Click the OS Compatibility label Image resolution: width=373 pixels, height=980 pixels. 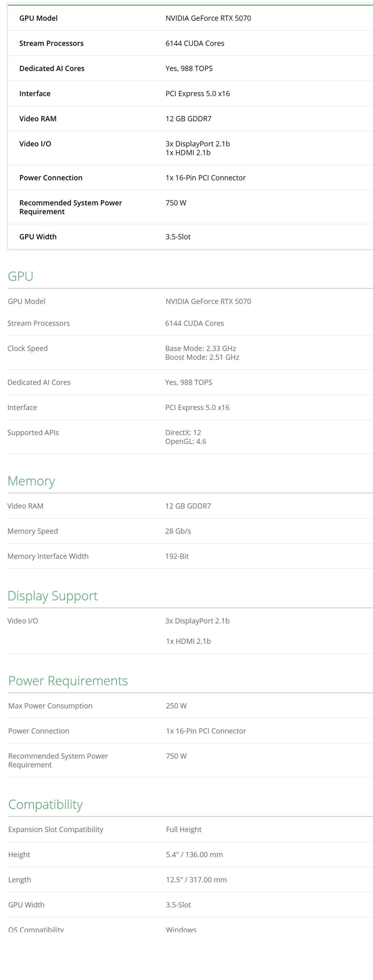pos(36,929)
